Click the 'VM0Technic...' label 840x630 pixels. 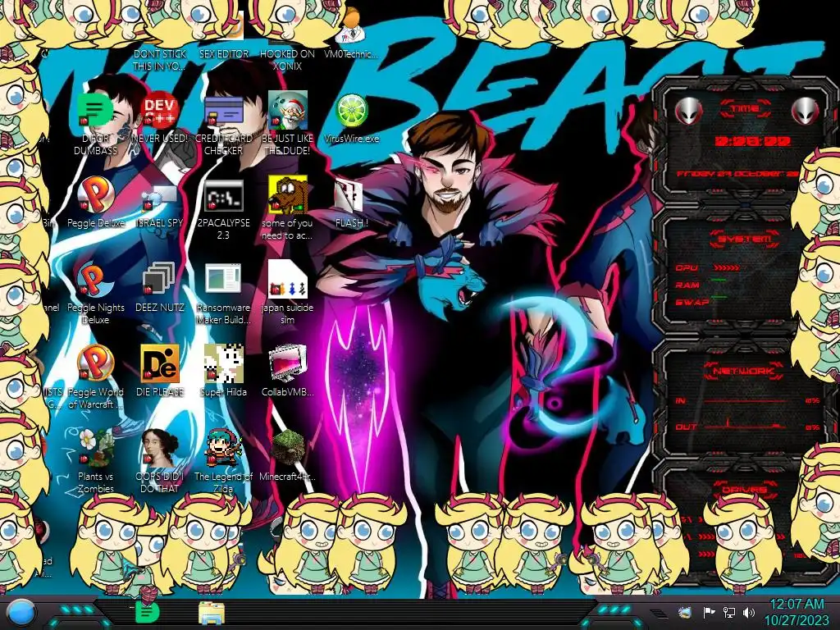coord(351,54)
